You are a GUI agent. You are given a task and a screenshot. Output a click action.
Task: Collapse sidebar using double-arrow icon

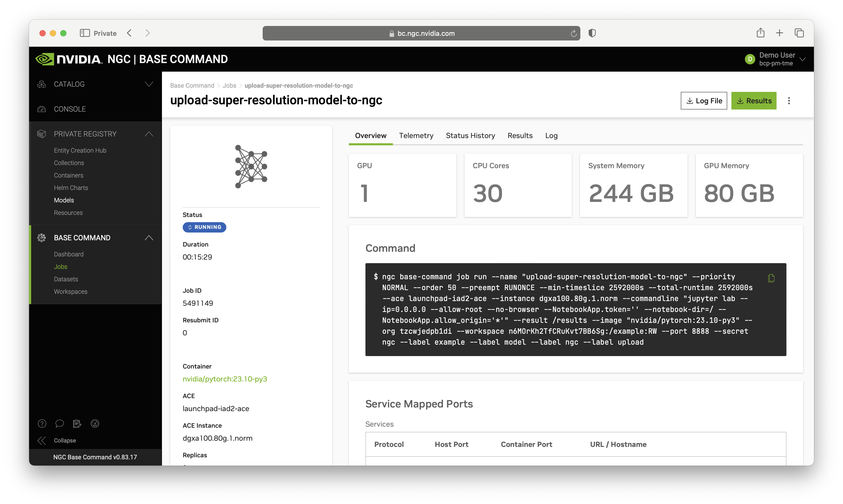pos(42,440)
